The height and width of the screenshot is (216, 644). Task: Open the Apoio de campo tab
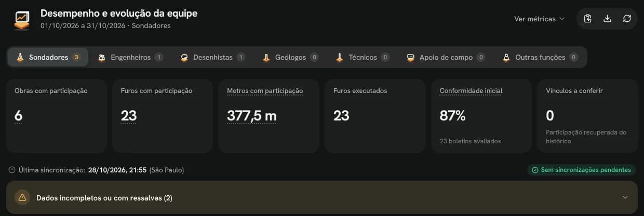pyautogui.click(x=446, y=57)
